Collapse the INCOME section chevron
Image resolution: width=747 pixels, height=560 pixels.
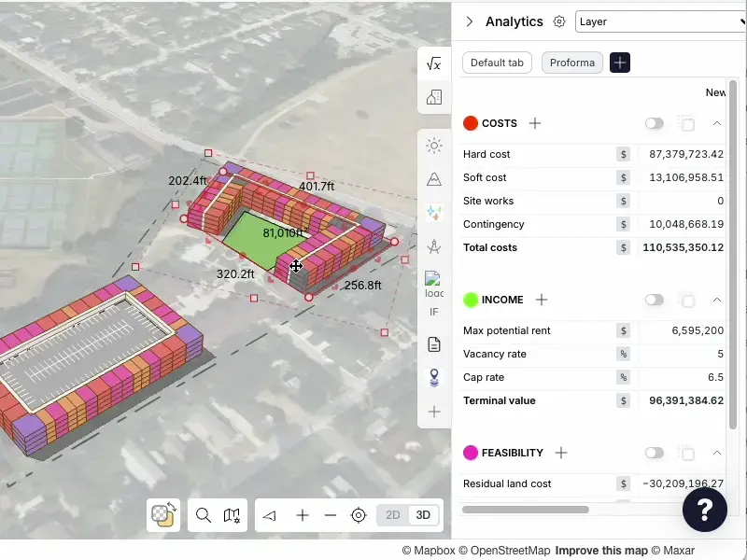click(x=717, y=300)
